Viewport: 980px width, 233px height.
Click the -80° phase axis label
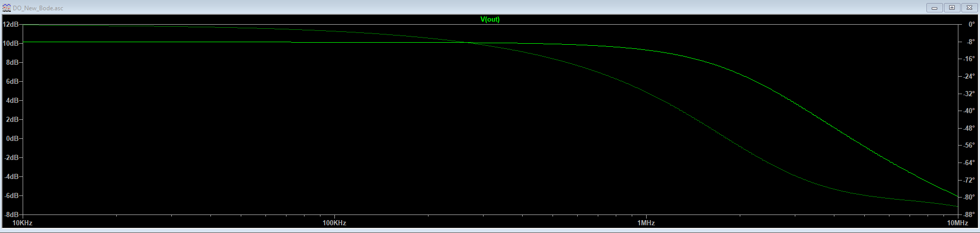click(969, 198)
